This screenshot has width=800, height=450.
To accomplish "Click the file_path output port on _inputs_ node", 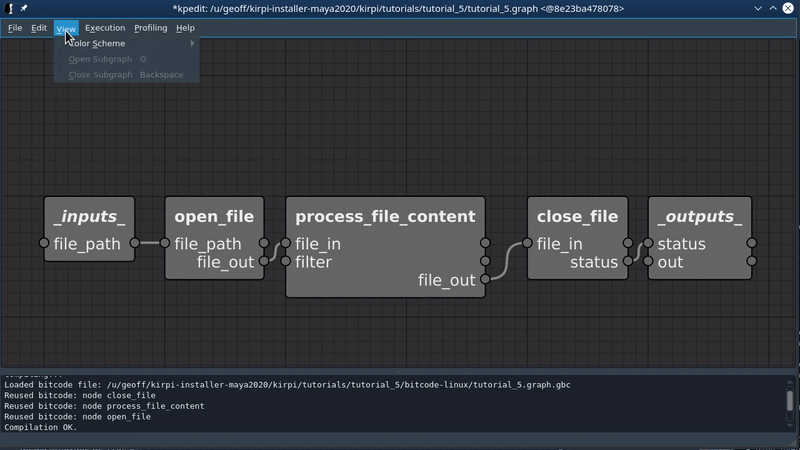I will pyautogui.click(x=135, y=243).
